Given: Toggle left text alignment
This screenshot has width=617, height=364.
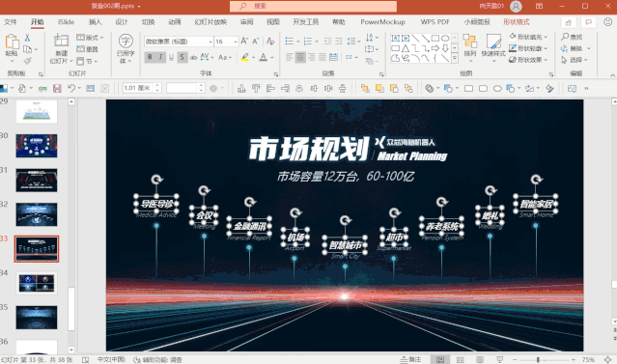Looking at the screenshot, I should tap(290, 58).
